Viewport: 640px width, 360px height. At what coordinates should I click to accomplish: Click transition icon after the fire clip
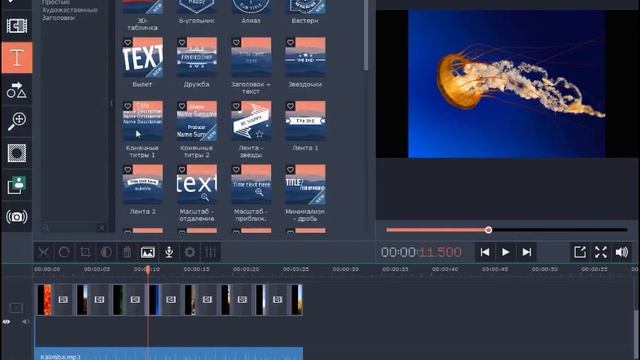pos(63,300)
